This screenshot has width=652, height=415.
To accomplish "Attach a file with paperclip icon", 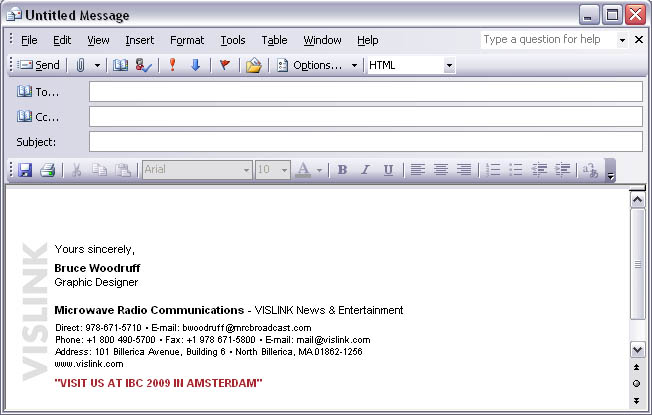I will click(80, 65).
